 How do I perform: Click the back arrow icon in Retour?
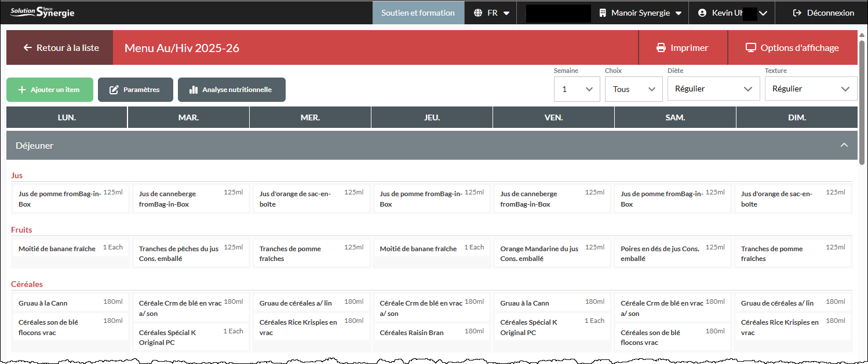[27, 48]
